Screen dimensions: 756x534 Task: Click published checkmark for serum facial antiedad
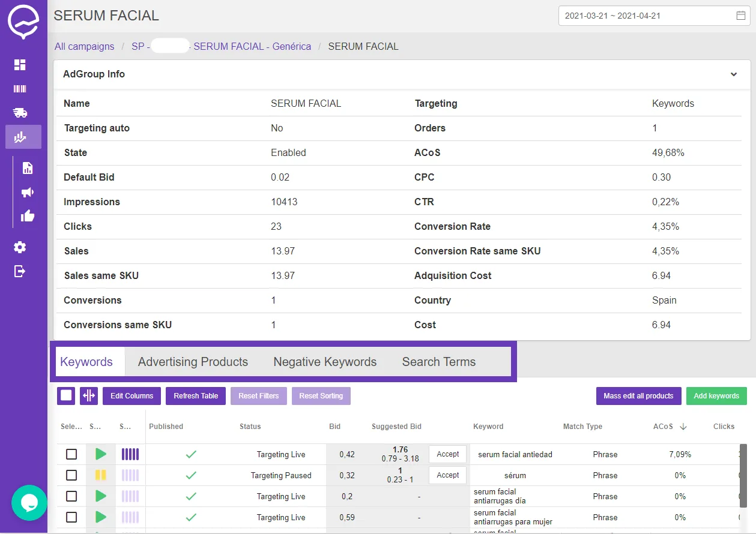191,454
